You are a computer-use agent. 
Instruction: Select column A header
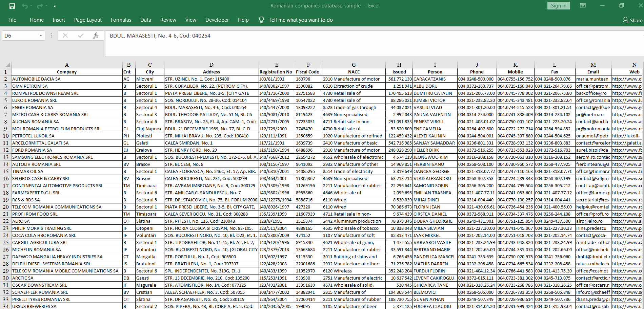pyautogui.click(x=67, y=65)
